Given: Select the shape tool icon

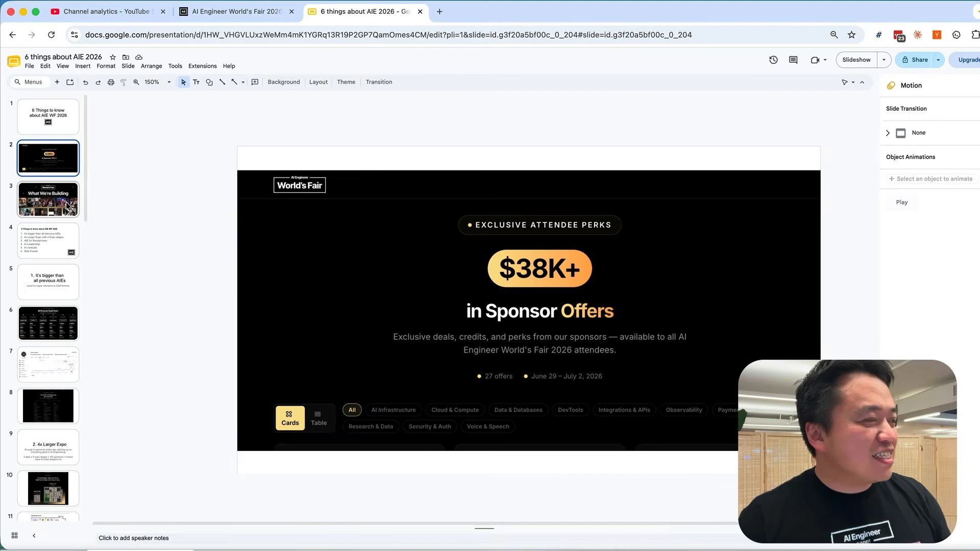Looking at the screenshot, I should pyautogui.click(x=209, y=82).
